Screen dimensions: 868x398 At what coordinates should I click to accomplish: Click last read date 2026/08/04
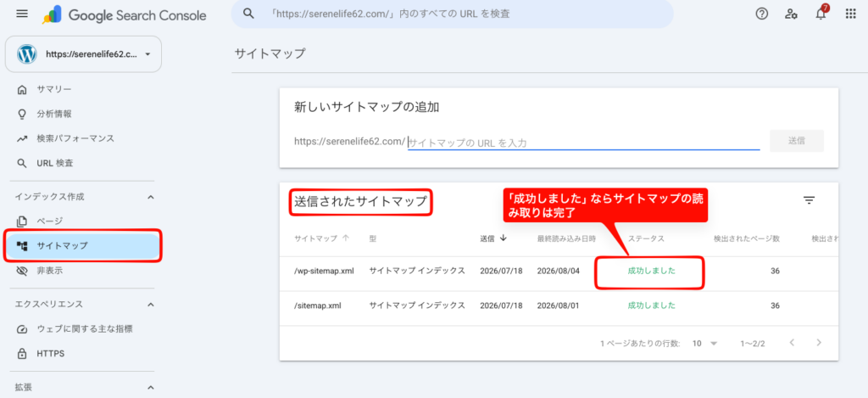(558, 271)
